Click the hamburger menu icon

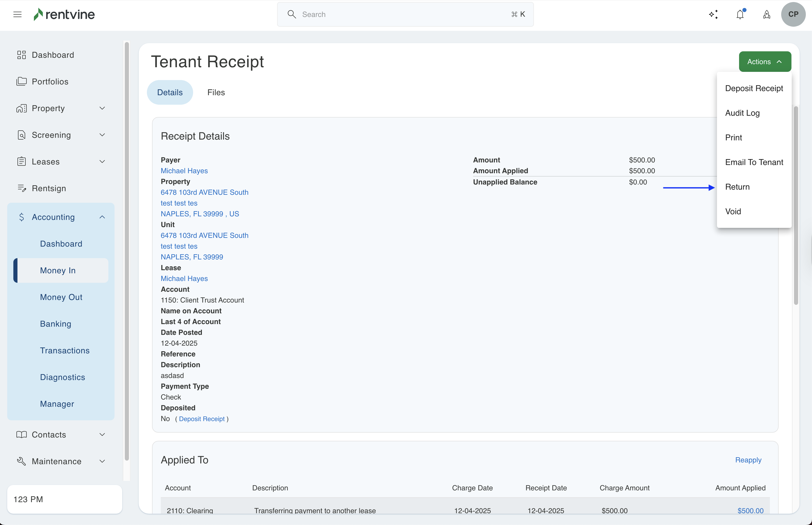17,14
